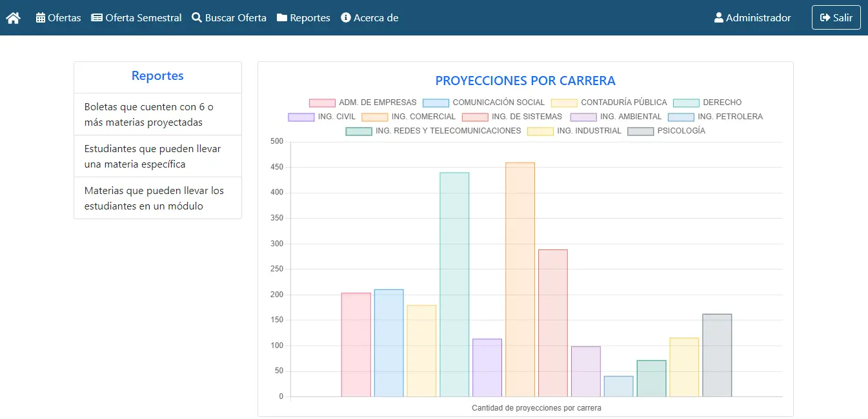Toggle ING. INDUSTRIAL legend swatch

click(540, 132)
